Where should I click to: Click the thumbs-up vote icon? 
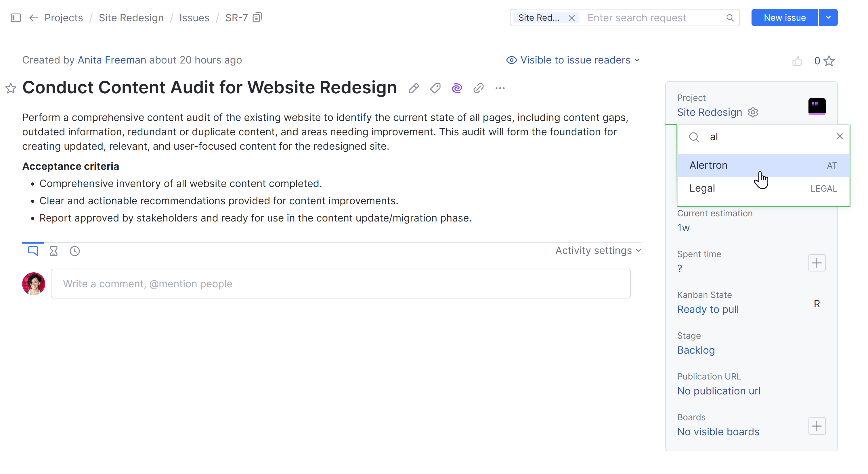tap(797, 61)
